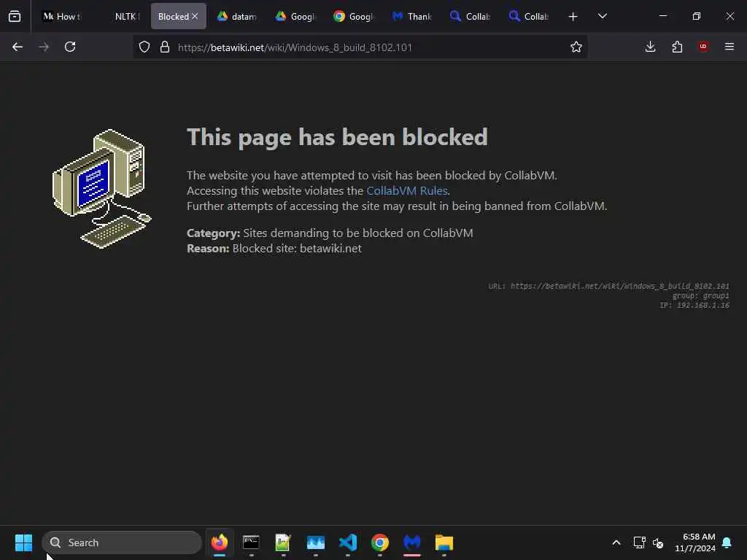Open the network status tray icon
The image size is (747, 560).
[x=639, y=542]
